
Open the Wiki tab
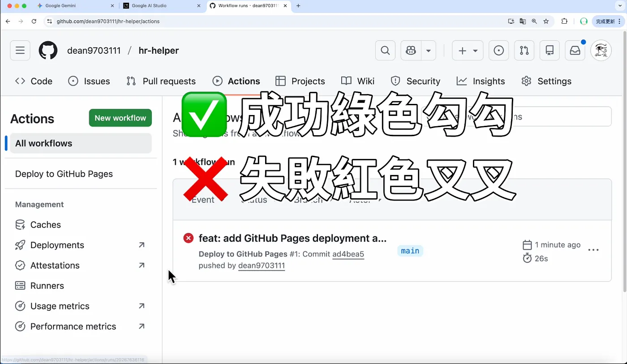(x=358, y=81)
